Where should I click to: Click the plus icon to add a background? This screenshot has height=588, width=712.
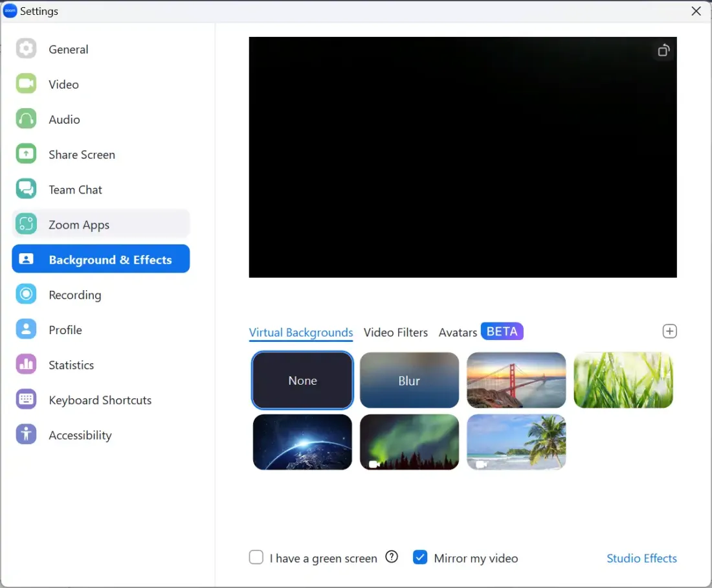(x=669, y=332)
